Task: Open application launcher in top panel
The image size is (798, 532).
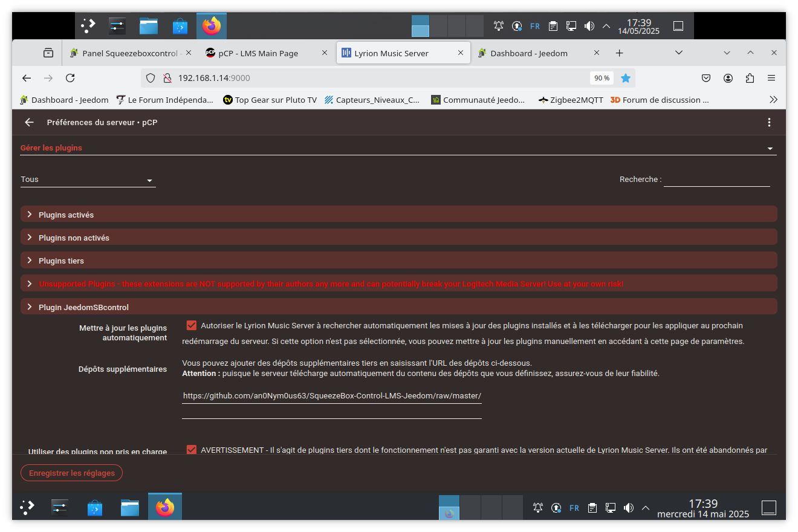Action: tap(89, 26)
